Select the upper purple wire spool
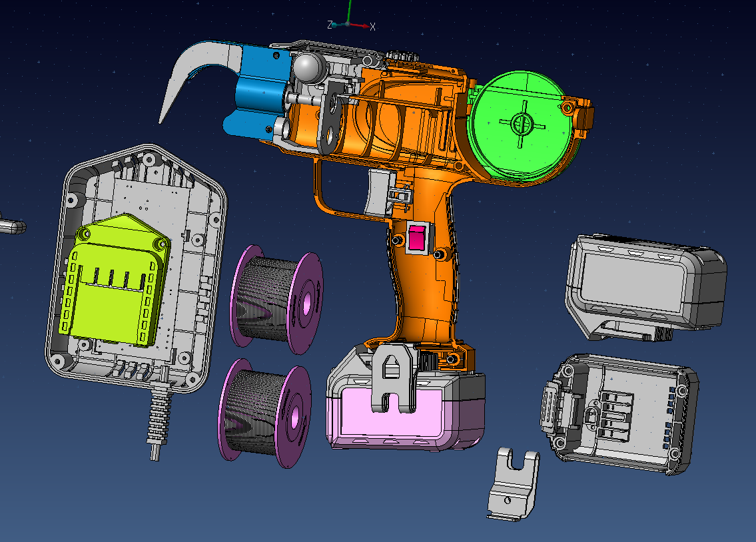Screen dimensions: 756x542 coord(276,299)
